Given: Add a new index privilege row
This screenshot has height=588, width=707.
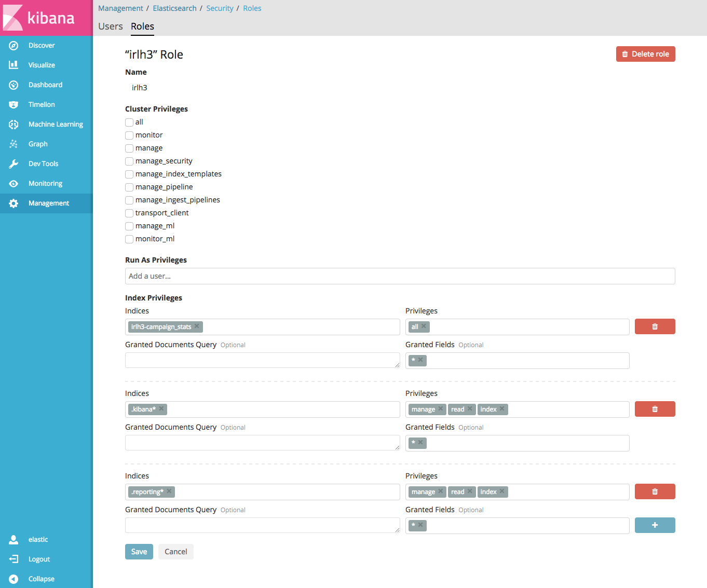Looking at the screenshot, I should click(x=655, y=525).
